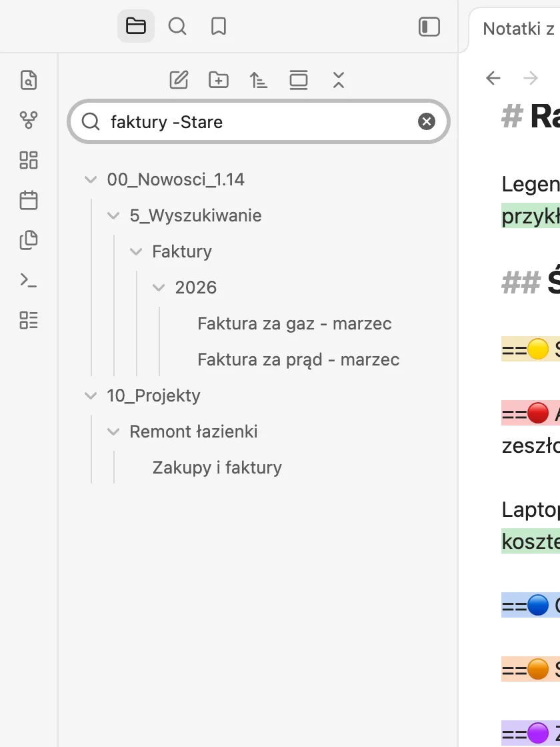Click the bases list ribbon icon

click(29, 320)
